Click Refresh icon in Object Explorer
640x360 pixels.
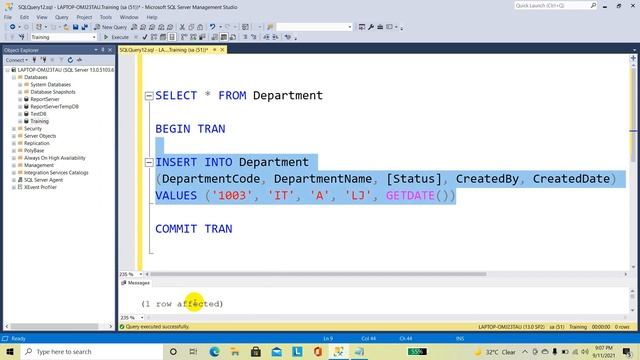(x=70, y=60)
